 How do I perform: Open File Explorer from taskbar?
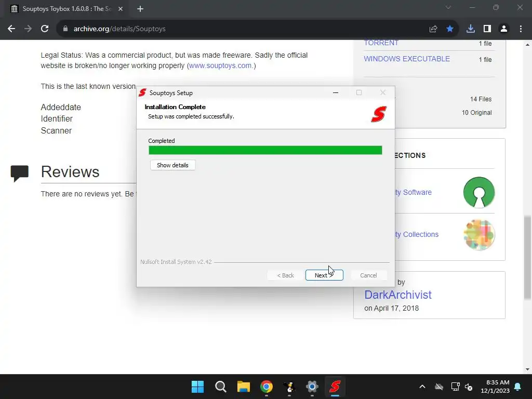point(243,387)
